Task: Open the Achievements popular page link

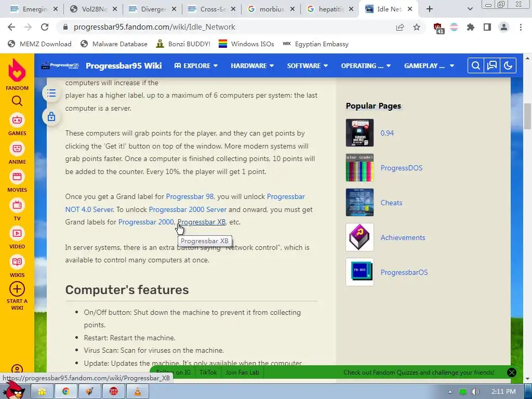Action: point(403,237)
